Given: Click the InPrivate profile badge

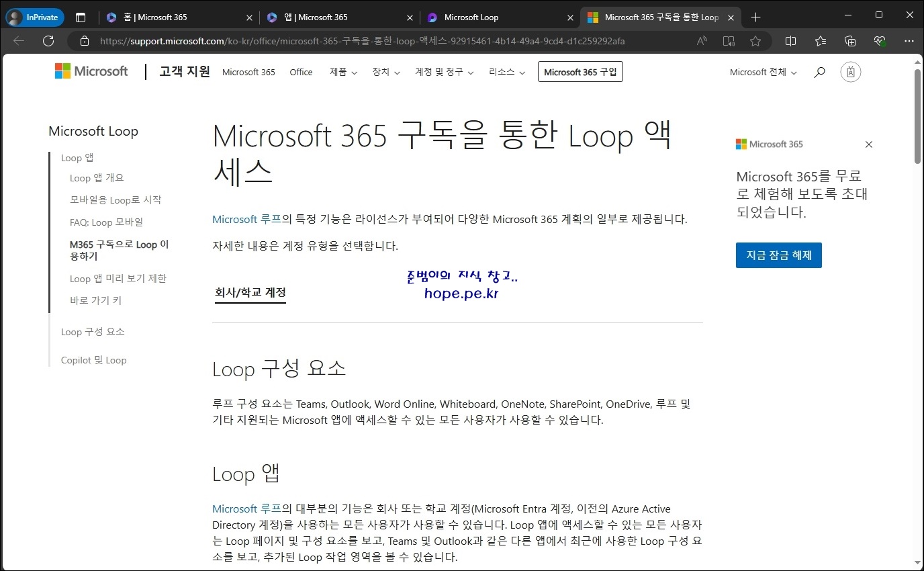Looking at the screenshot, I should pyautogui.click(x=35, y=17).
